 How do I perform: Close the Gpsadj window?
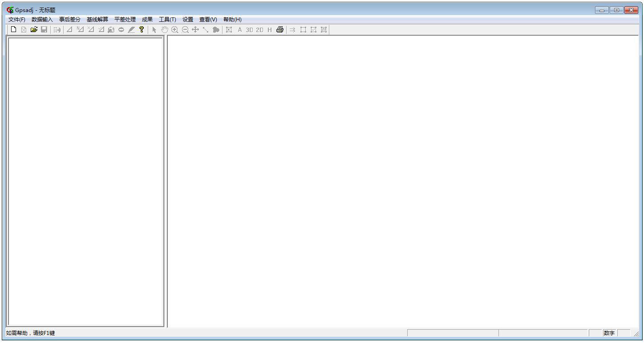(631, 10)
